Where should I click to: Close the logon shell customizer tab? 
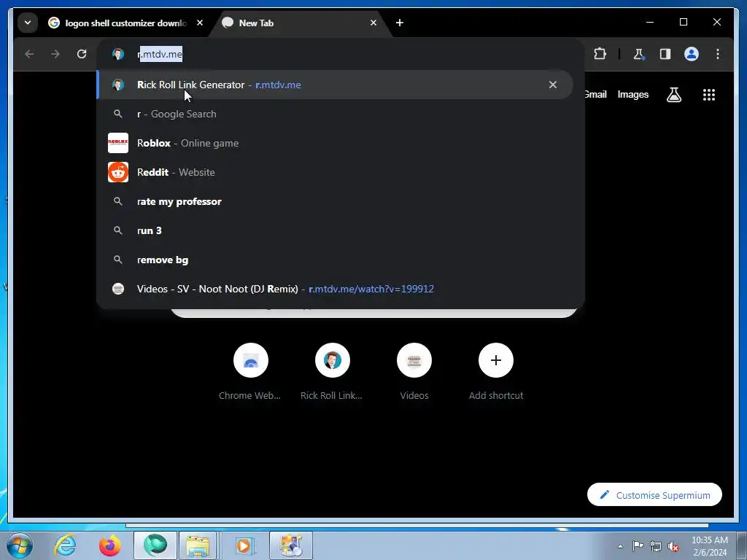click(200, 23)
